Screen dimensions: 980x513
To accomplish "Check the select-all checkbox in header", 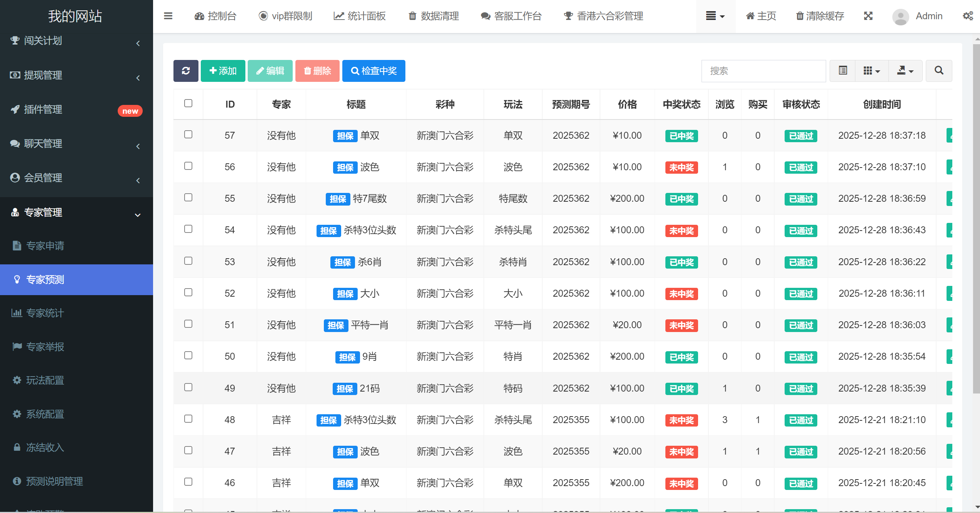I will pos(188,103).
